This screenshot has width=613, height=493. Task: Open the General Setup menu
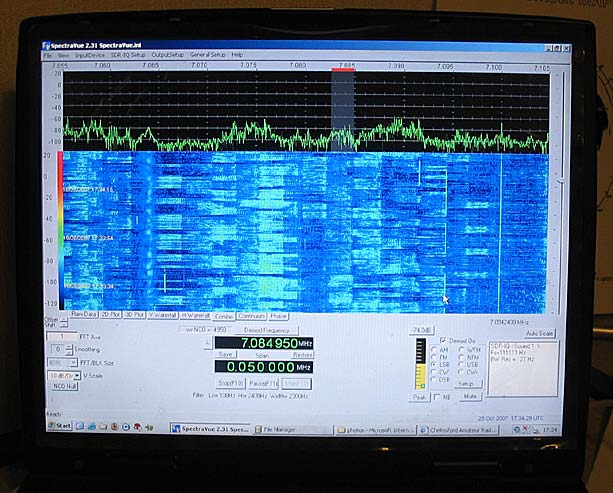pyautogui.click(x=208, y=55)
